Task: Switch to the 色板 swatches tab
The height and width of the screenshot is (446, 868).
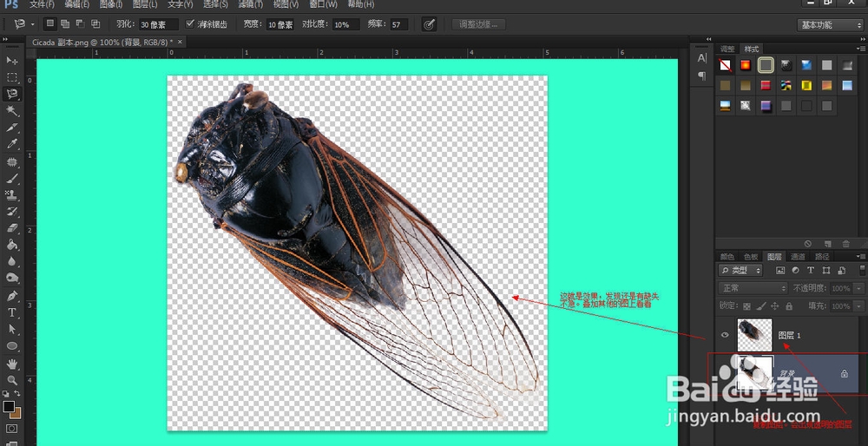Action: [x=751, y=256]
